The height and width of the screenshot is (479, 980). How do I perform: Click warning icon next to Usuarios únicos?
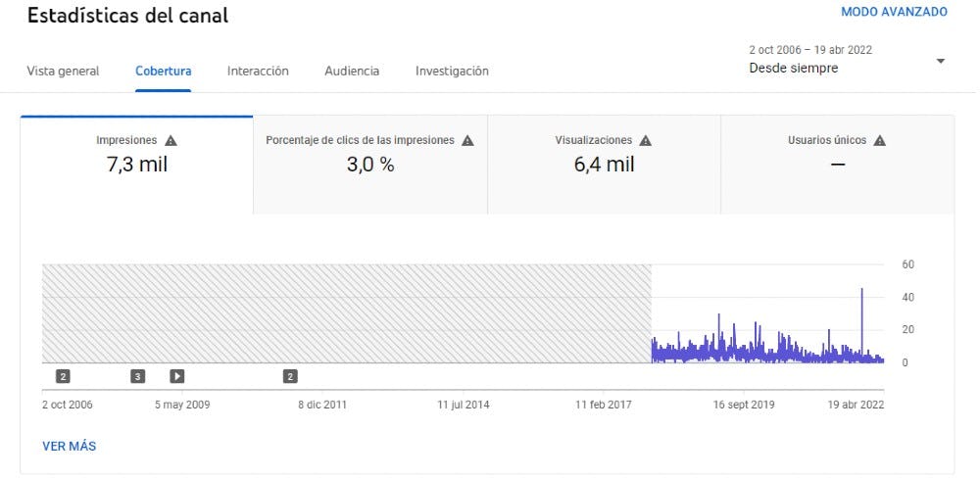[x=879, y=141]
